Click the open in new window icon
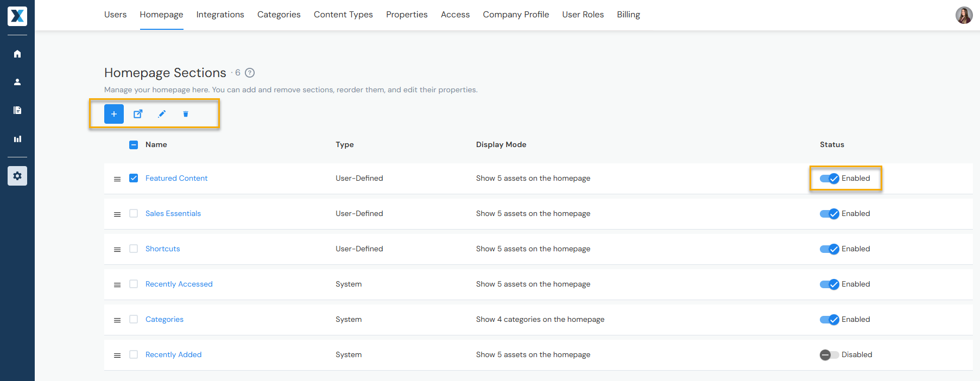980x381 pixels. pos(138,114)
